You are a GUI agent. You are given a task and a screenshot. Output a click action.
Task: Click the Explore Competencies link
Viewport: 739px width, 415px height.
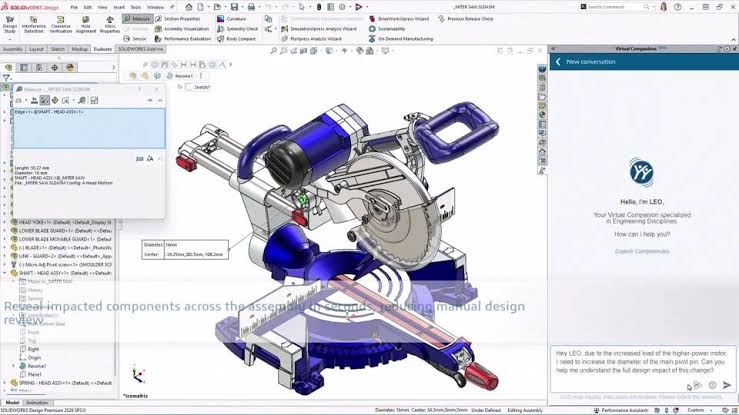(x=642, y=252)
